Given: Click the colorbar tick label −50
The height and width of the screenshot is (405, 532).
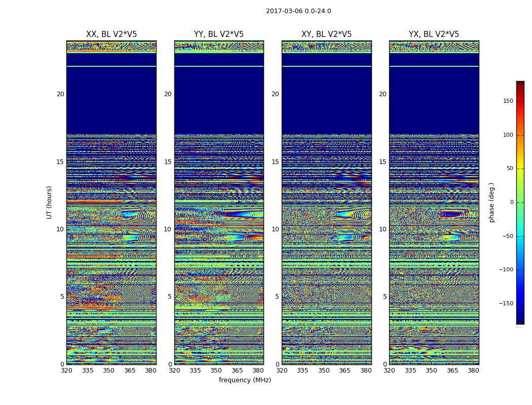Looking at the screenshot, I should point(508,236).
